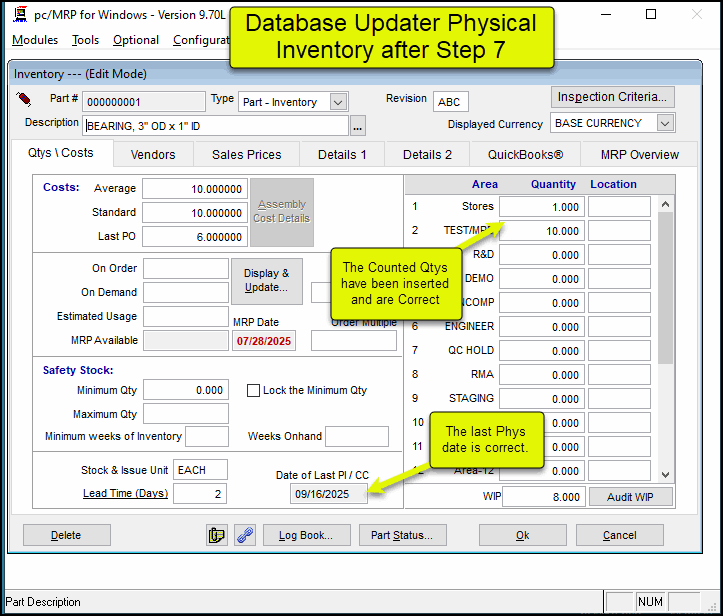This screenshot has width=723, height=616.
Task: Click the Description field BEARING text
Action: pyautogui.click(x=215, y=126)
